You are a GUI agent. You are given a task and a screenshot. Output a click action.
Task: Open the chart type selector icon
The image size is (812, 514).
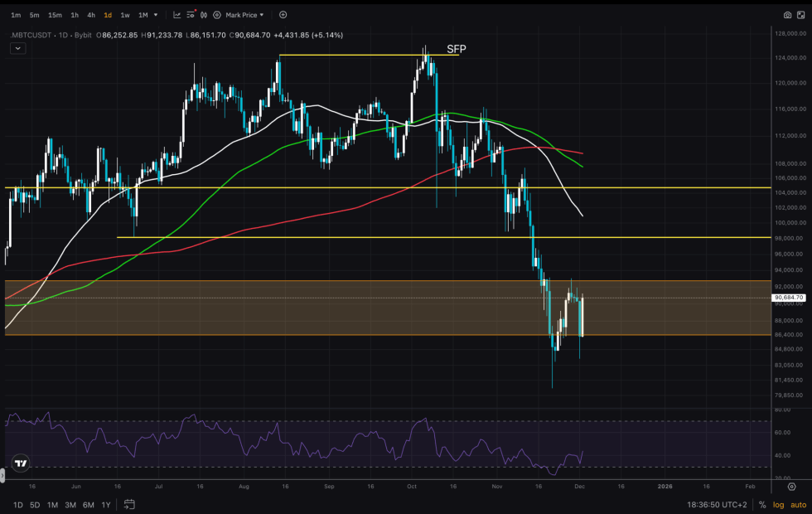point(177,15)
